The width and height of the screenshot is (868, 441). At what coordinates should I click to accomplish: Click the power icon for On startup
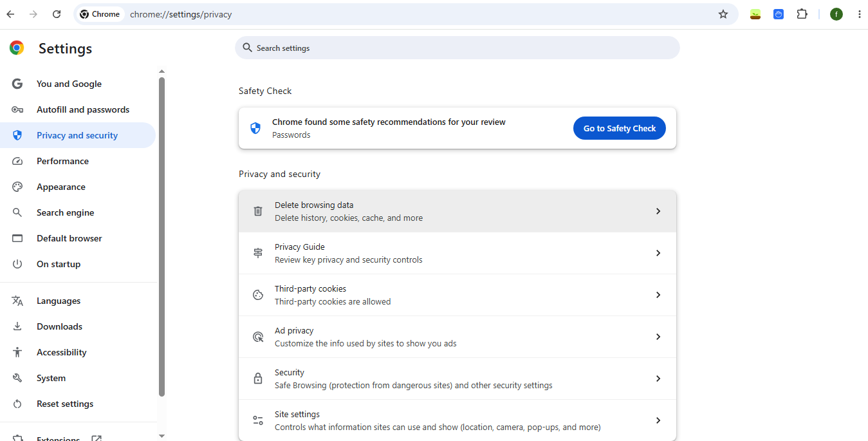point(17,264)
